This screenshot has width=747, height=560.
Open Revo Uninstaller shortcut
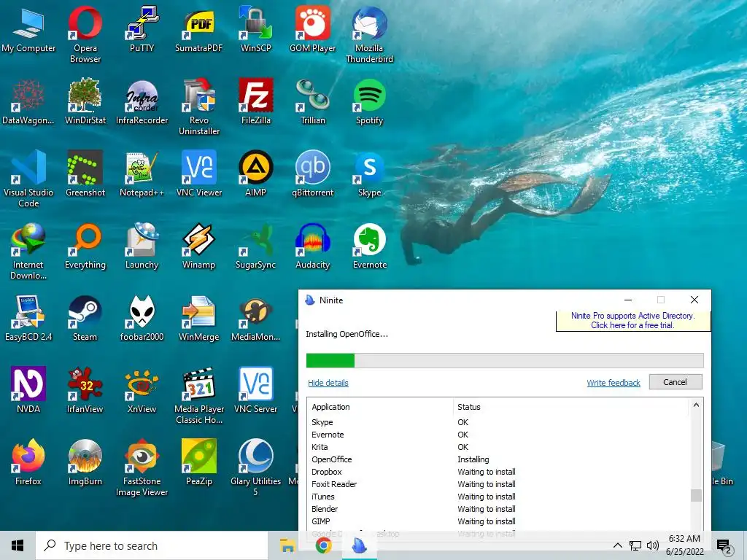tap(198, 106)
